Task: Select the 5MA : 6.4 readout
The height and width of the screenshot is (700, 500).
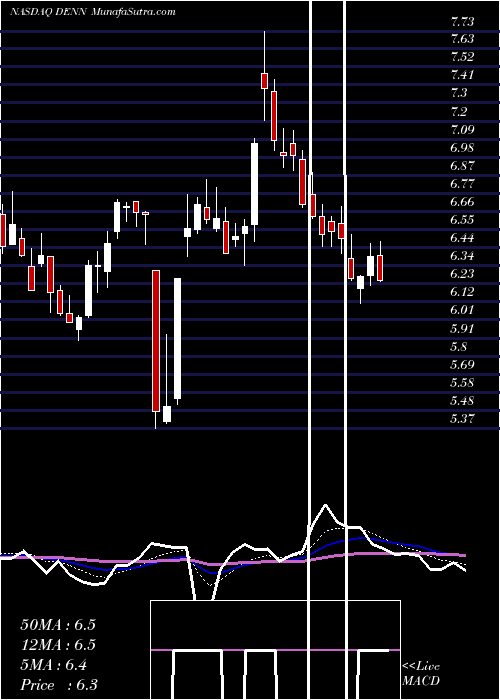Action: click(x=54, y=665)
